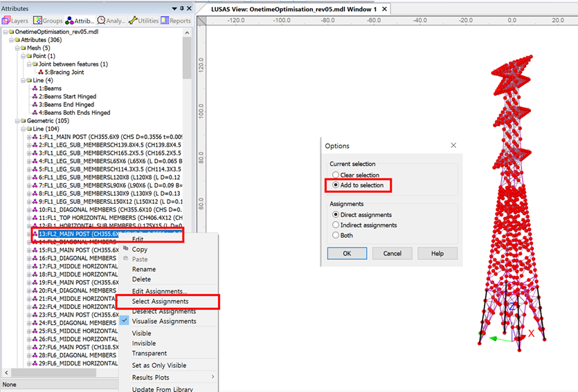Choose the Indirect assignments option
578x392 pixels.
336,225
